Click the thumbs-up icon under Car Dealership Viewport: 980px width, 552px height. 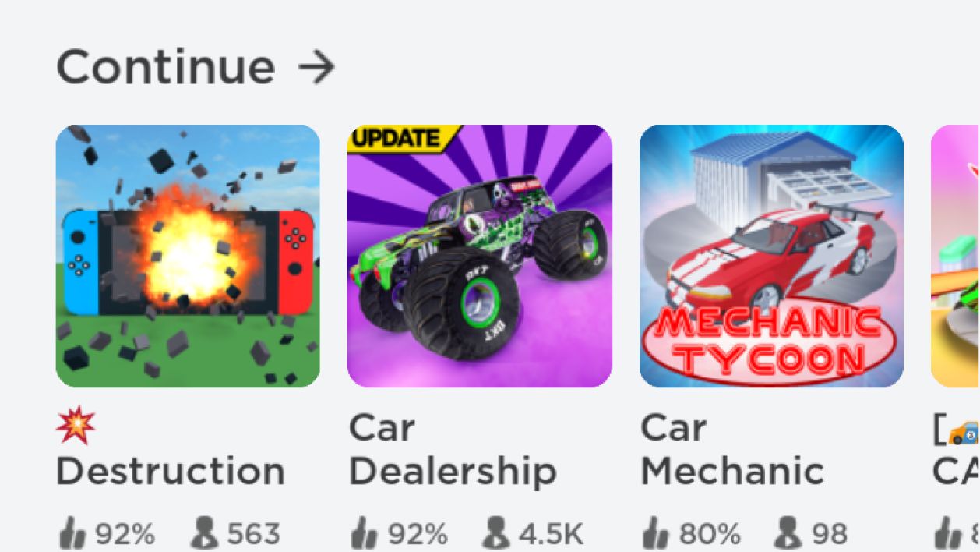tap(365, 535)
